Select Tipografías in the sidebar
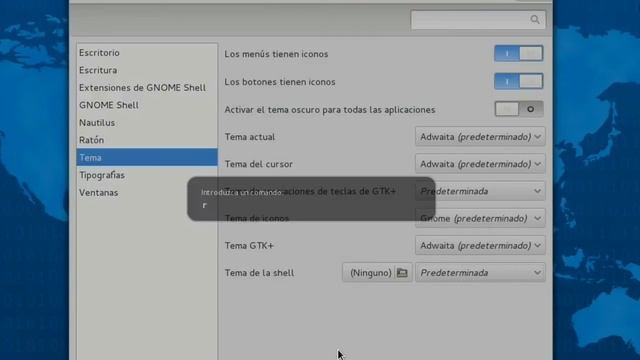640x360 pixels. 147,175
